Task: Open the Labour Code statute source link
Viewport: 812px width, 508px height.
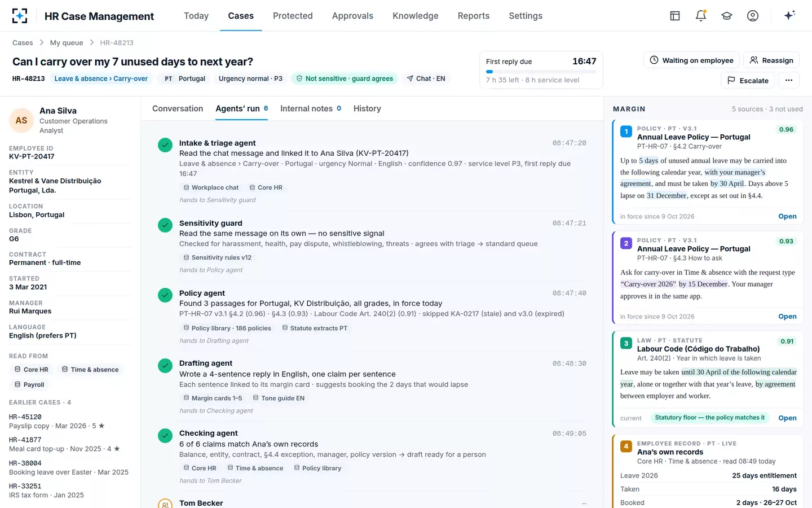Action: coord(787,418)
